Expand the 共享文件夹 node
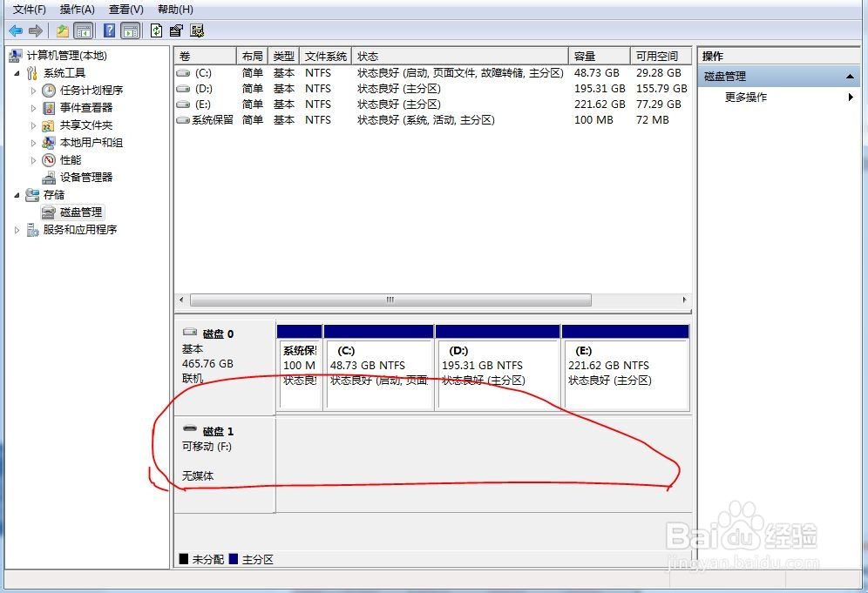The width and height of the screenshot is (868, 593). point(33,125)
